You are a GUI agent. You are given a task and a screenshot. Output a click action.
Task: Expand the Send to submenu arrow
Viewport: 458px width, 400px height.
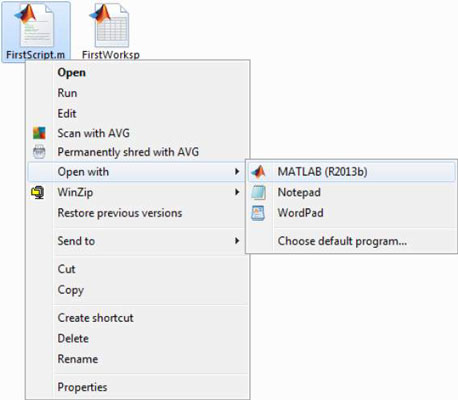[237, 240]
